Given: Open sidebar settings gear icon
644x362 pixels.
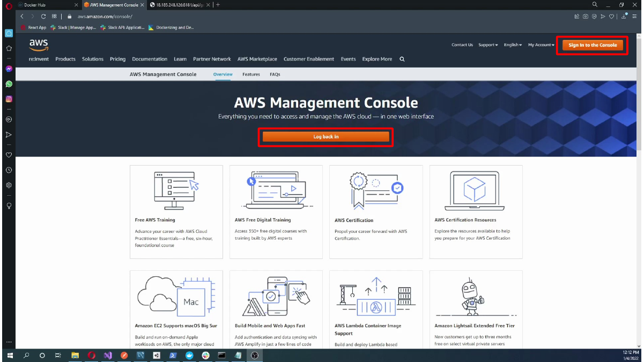Looking at the screenshot, I should [9, 185].
